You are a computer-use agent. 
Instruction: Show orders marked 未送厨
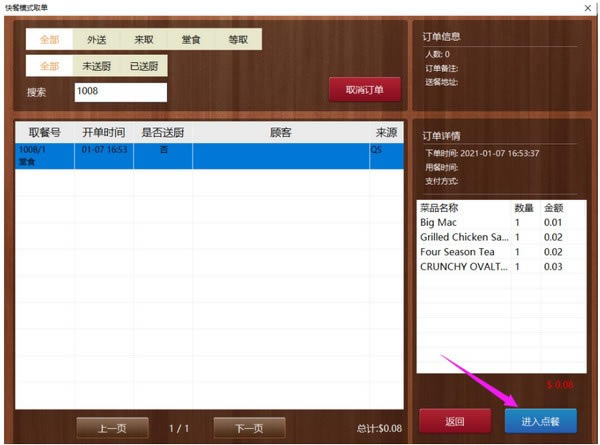[97, 66]
